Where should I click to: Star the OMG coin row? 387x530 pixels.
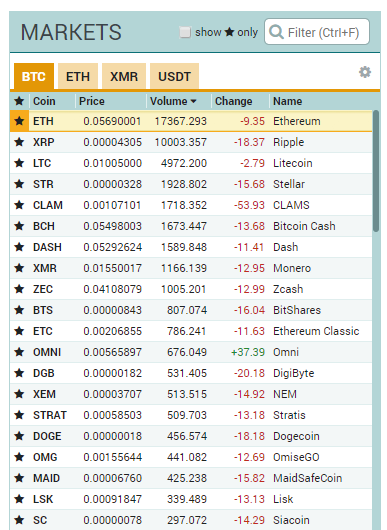coord(19,457)
